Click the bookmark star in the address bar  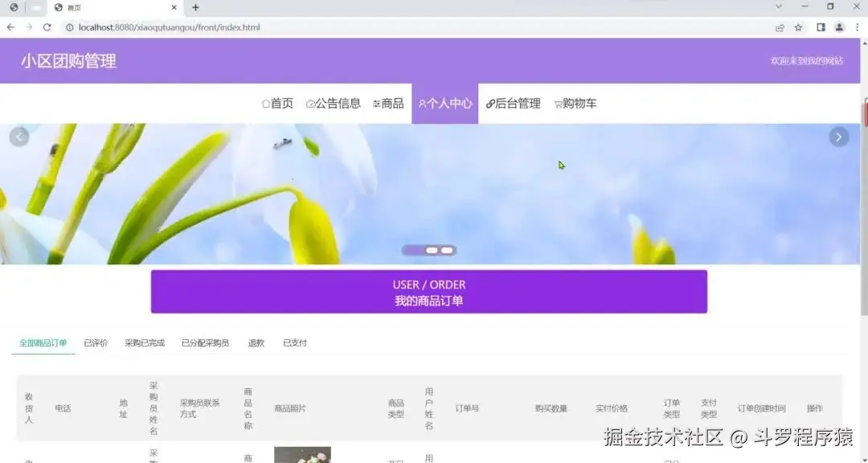[x=797, y=27]
